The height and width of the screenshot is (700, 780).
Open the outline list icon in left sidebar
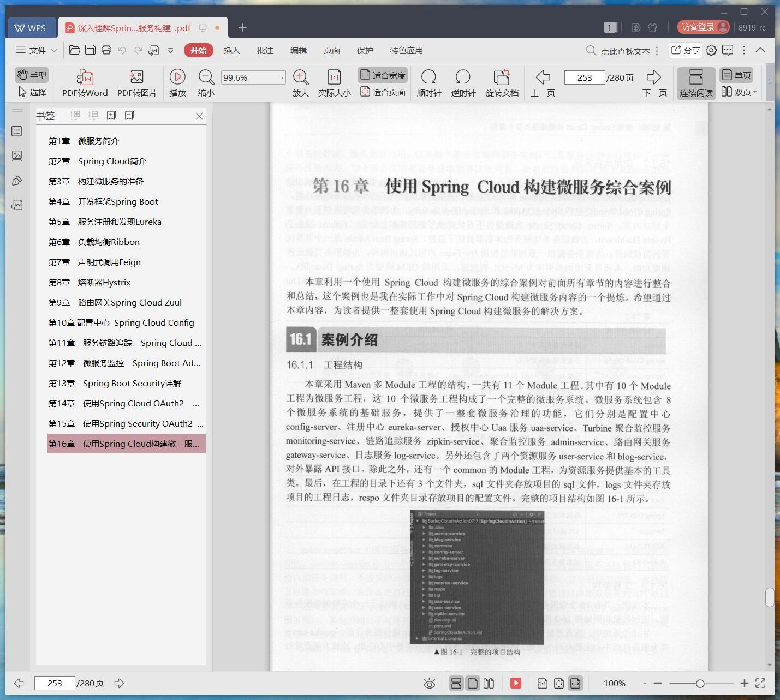(17, 131)
